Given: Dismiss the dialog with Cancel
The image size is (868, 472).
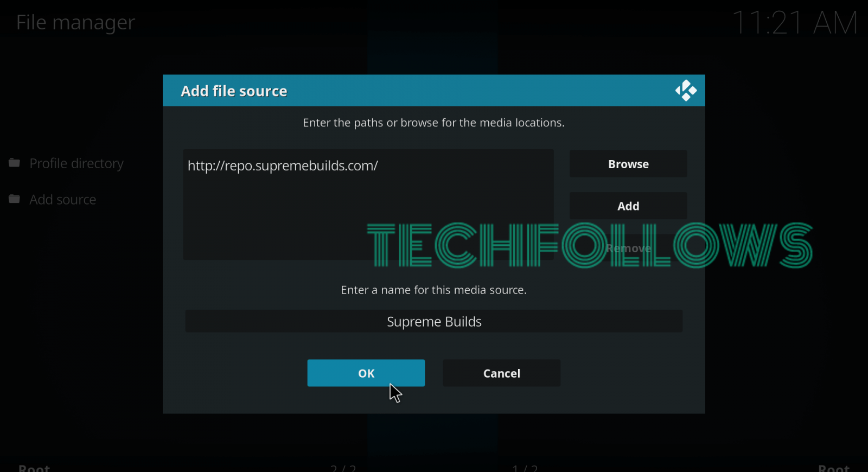Looking at the screenshot, I should tap(502, 373).
